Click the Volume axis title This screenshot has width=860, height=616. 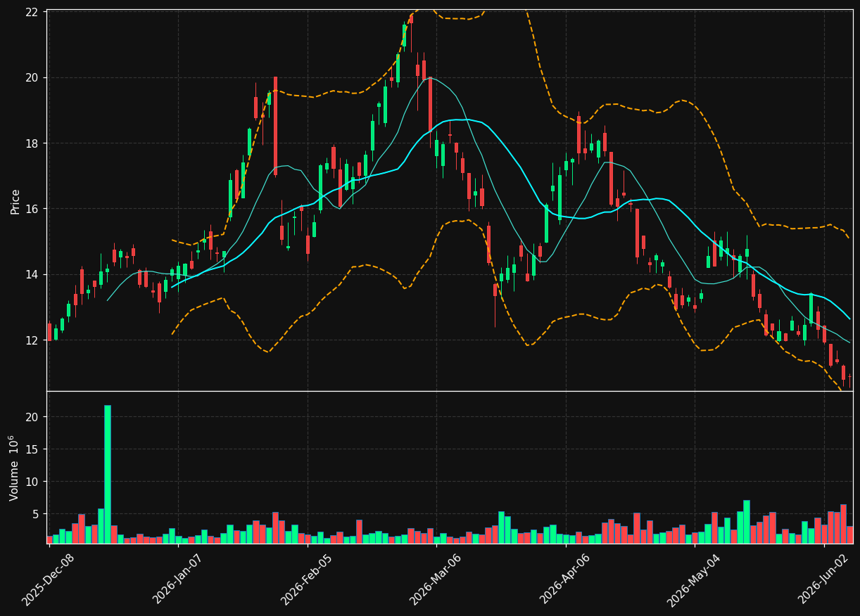click(x=14, y=468)
